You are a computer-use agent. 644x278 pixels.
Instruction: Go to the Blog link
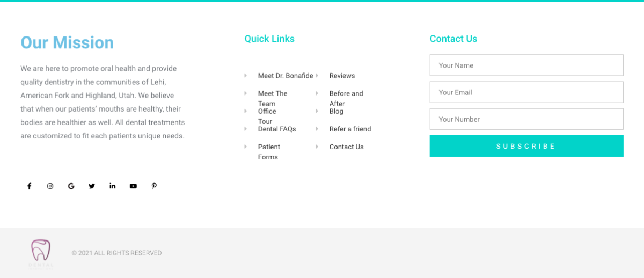(336, 111)
